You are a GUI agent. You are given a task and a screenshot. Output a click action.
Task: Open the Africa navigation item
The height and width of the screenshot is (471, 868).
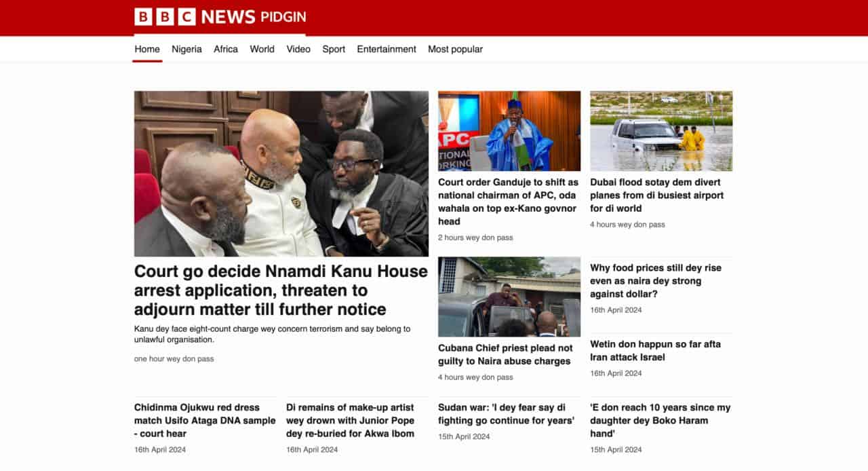pyautogui.click(x=226, y=49)
